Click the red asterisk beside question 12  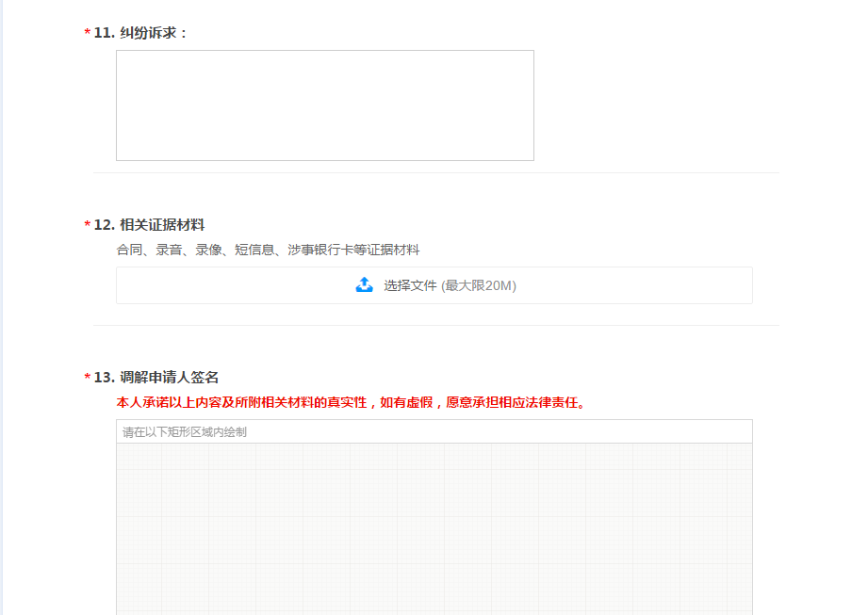[x=88, y=226]
